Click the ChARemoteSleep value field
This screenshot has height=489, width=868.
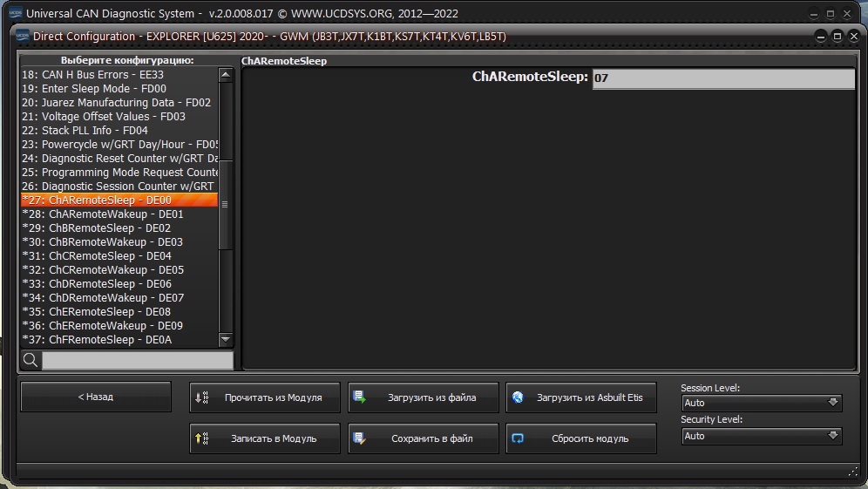point(722,78)
